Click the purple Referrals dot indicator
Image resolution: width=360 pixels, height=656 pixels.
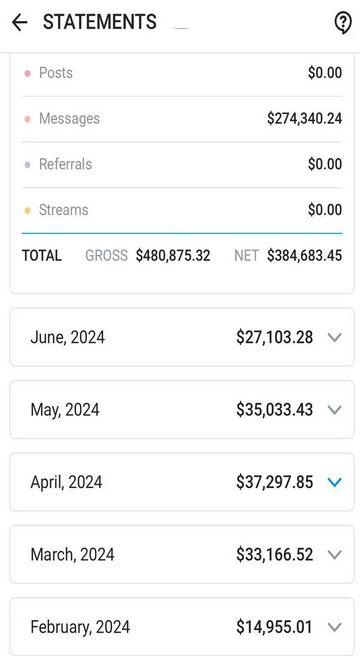(27, 165)
